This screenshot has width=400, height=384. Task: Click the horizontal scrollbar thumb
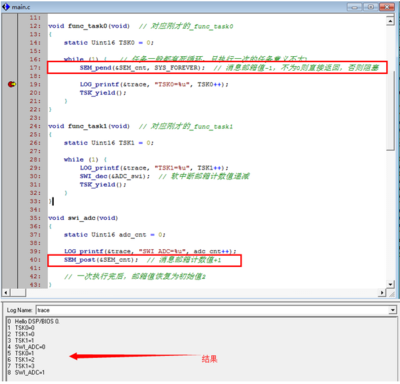pyautogui.click(x=18, y=293)
